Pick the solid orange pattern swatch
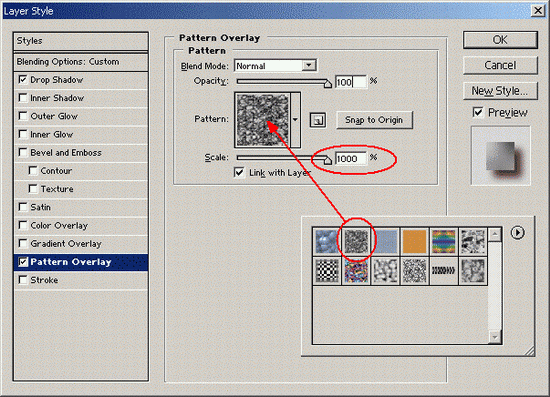550x397 pixels. tap(414, 241)
